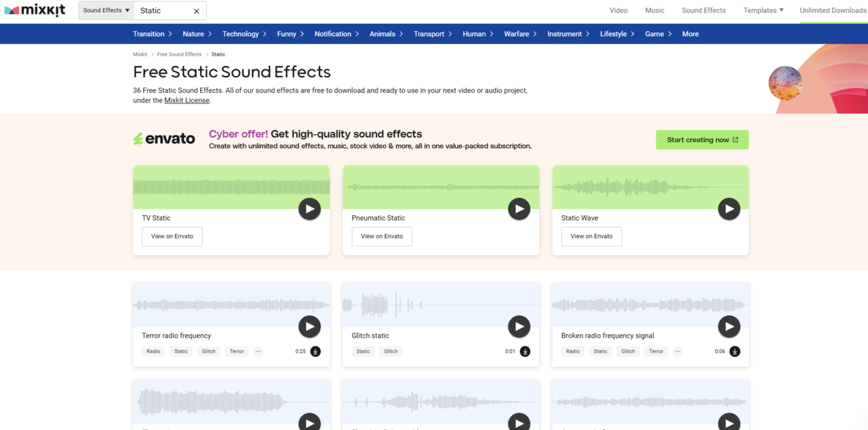The height and width of the screenshot is (430, 868).
Task: Open the More categories menu
Action: (690, 34)
